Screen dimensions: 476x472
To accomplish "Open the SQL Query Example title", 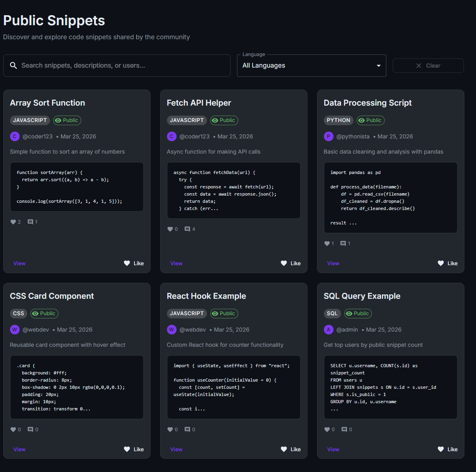I will click(x=362, y=296).
